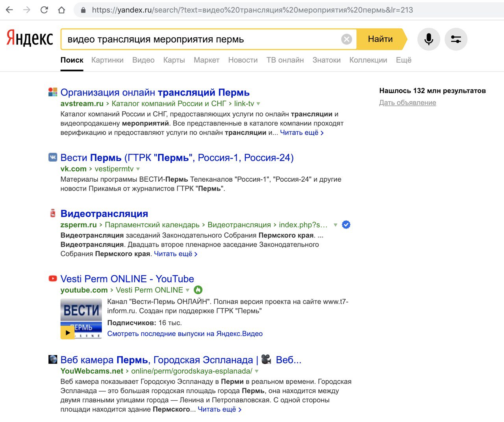Open the online/perm/gorodskaya-esplanada/ breadcrumb
Image resolution: width=504 pixels, height=422 pixels.
pos(192,371)
